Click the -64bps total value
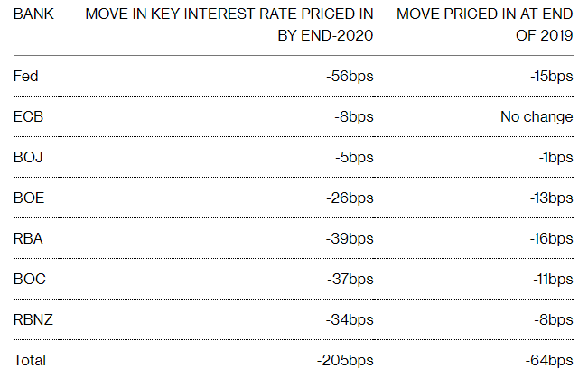 pos(549,360)
